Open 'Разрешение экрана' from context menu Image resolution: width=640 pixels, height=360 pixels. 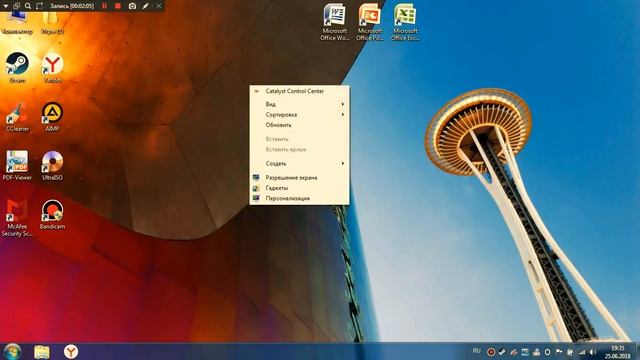tap(299, 178)
